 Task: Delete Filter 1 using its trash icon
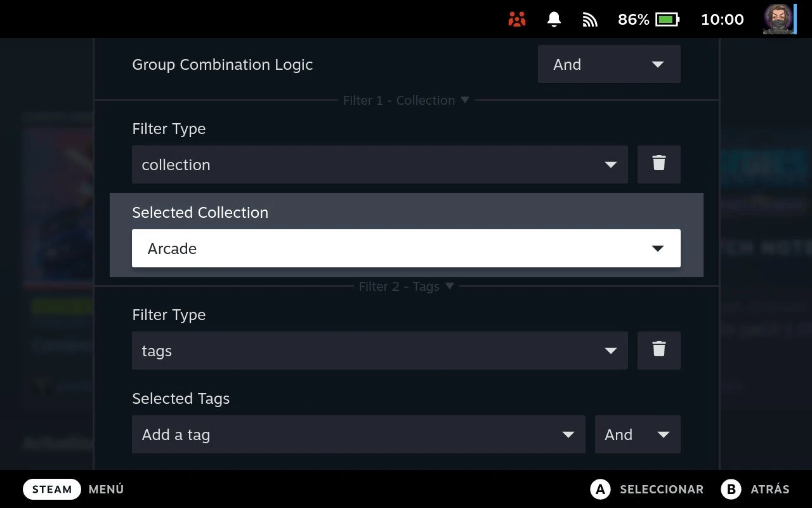pyautogui.click(x=658, y=164)
